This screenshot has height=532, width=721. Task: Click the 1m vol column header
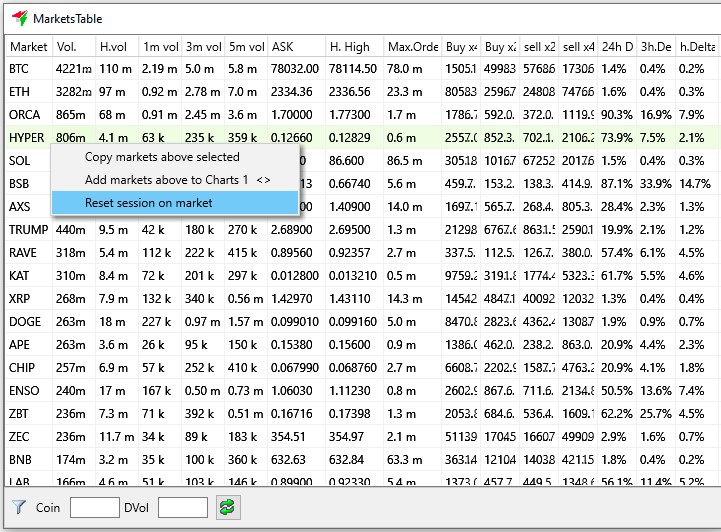point(159,46)
